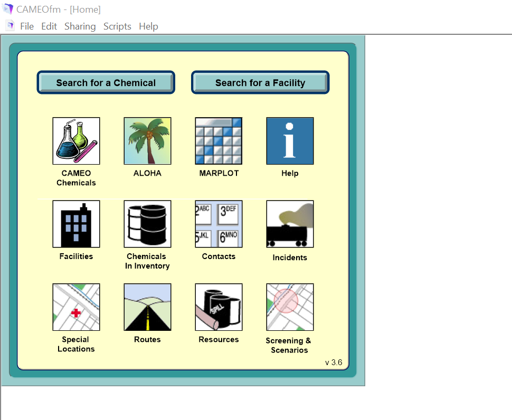Click the ALOHA label text
The height and width of the screenshot is (420, 512).
click(x=147, y=173)
